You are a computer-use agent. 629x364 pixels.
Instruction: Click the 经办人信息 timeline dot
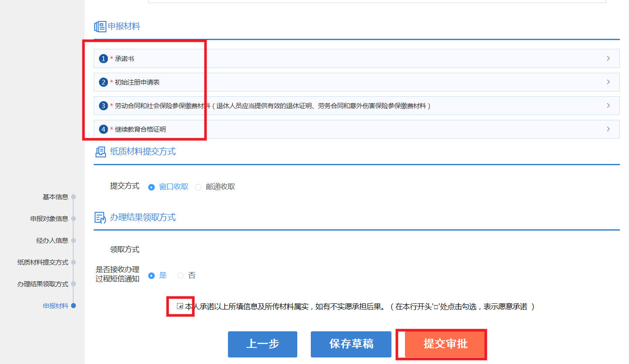pyautogui.click(x=73, y=241)
